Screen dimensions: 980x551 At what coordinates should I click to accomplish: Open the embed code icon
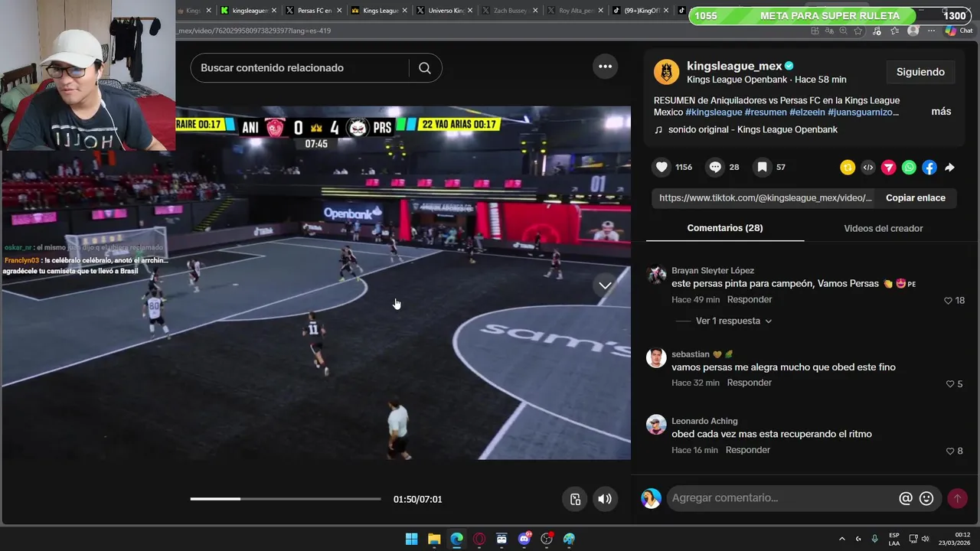[x=868, y=168]
